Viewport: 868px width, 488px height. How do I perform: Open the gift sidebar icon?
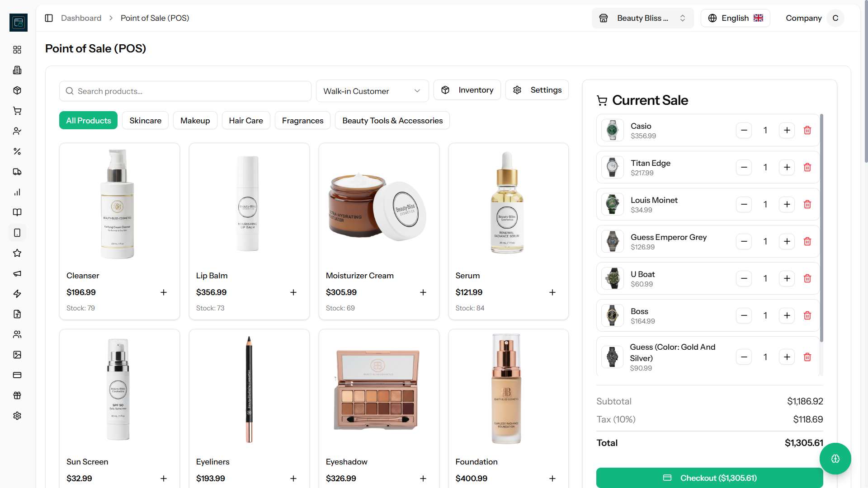click(17, 395)
